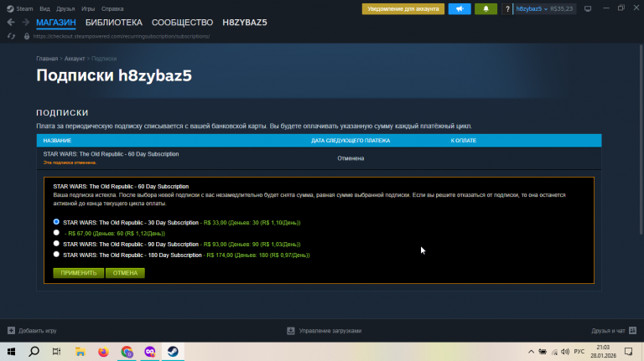Click the plus icon next to Добавить игру

coord(11,331)
